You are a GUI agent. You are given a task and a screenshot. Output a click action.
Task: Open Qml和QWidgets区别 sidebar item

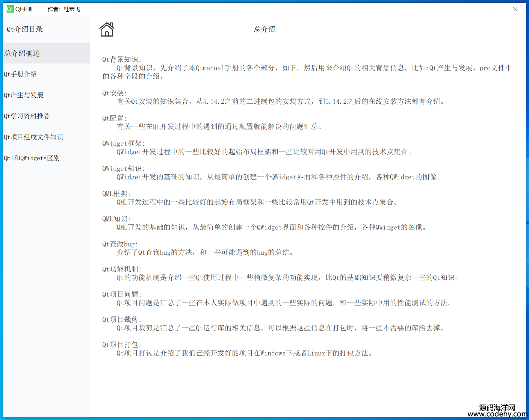[46, 158]
